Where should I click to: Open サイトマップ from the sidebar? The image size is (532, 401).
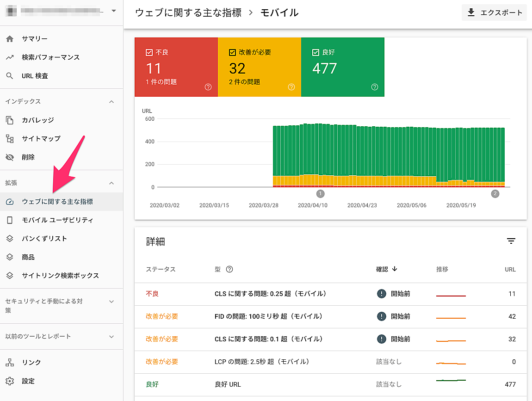(41, 139)
